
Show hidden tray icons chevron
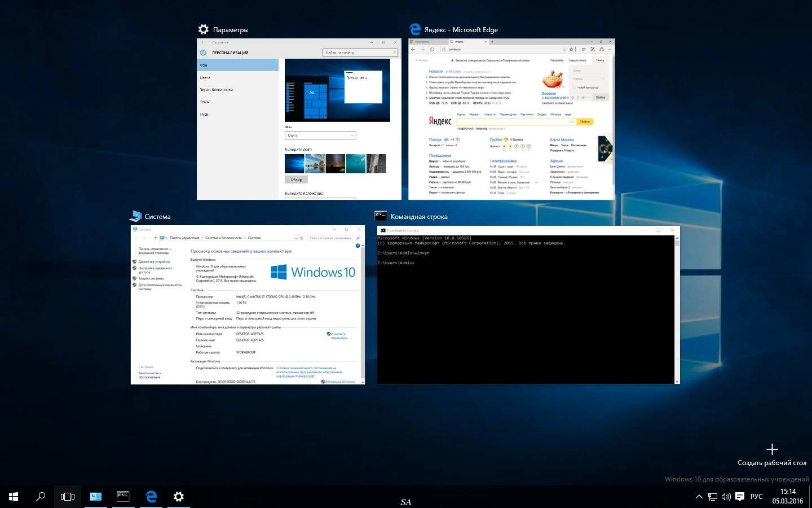pyautogui.click(x=699, y=497)
